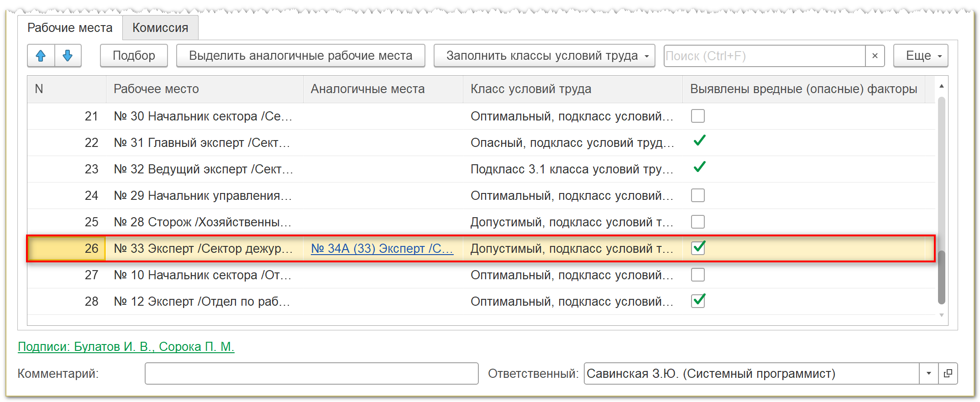Open Ответственный dropdown list arrow
This screenshot has height=402, width=980.
928,373
